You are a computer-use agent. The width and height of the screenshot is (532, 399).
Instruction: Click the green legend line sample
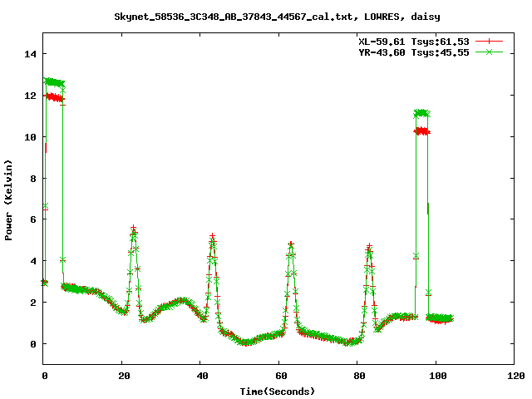tap(489, 52)
